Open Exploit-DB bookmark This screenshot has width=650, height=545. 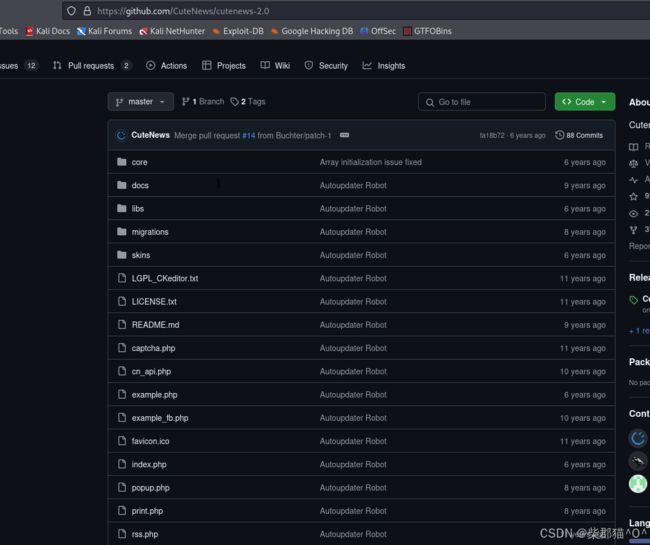[x=238, y=31]
